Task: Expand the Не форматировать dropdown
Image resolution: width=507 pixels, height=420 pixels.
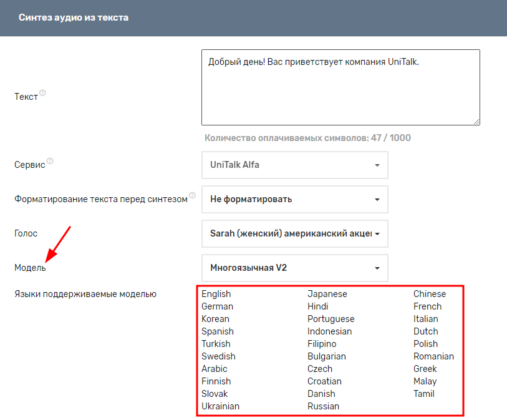Action: tap(294, 199)
